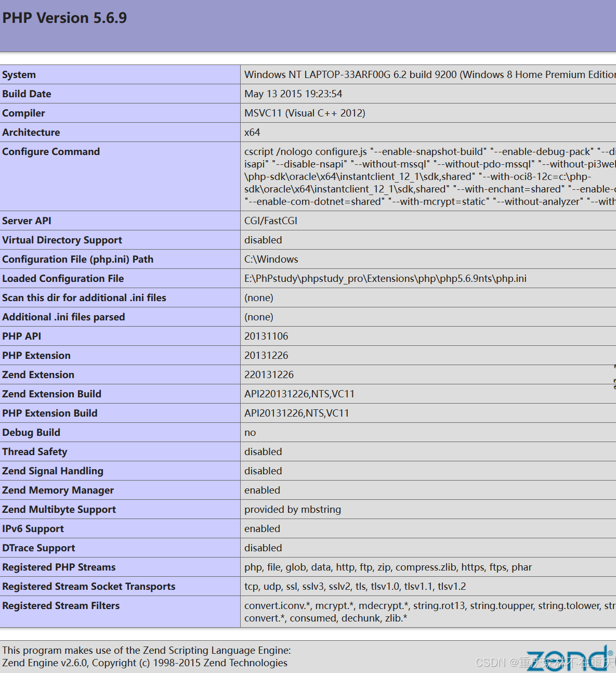
Task: Select 'disabled' next to DTrace Support
Action: (x=263, y=548)
